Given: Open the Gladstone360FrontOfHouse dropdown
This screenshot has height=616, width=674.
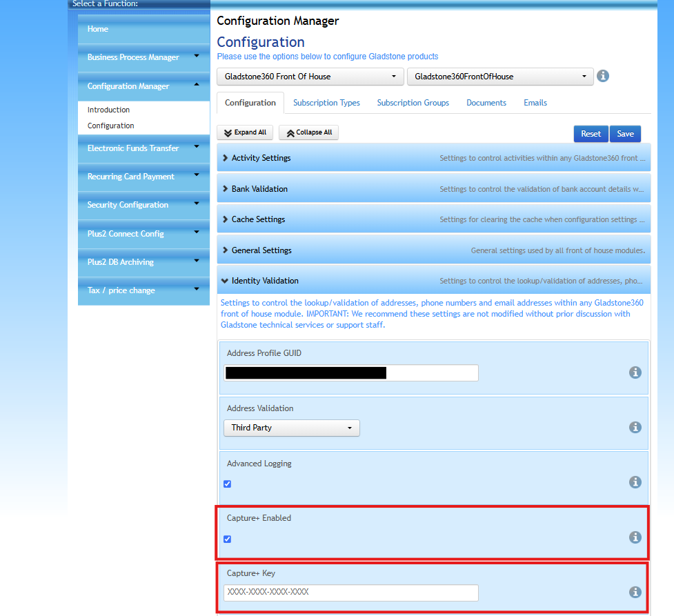Looking at the screenshot, I should point(500,77).
